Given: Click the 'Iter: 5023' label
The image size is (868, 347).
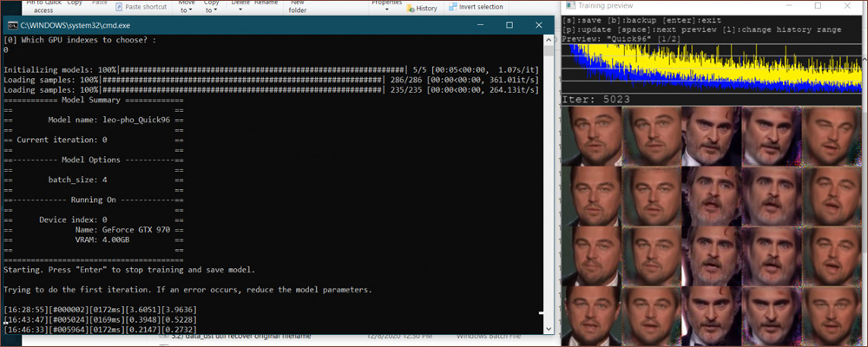Looking at the screenshot, I should (595, 100).
